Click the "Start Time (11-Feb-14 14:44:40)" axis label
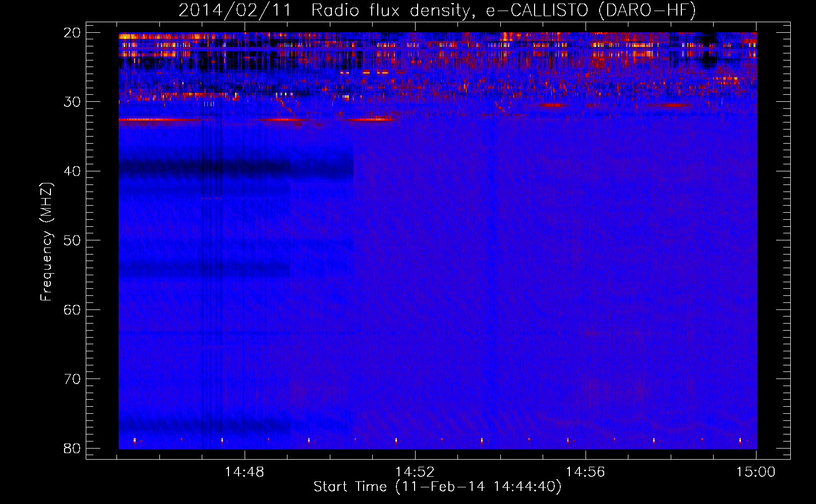 (437, 487)
